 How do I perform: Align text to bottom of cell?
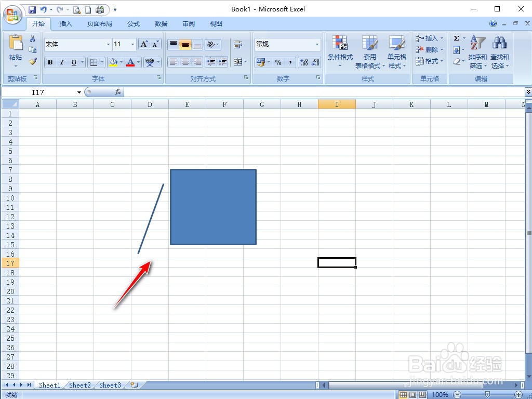pyautogui.click(x=197, y=44)
